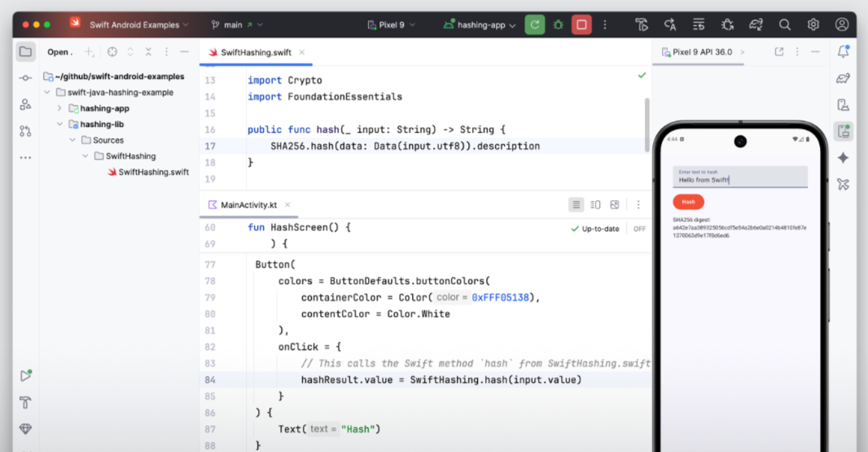Click the 0xFFF05138 color value

pyautogui.click(x=501, y=297)
